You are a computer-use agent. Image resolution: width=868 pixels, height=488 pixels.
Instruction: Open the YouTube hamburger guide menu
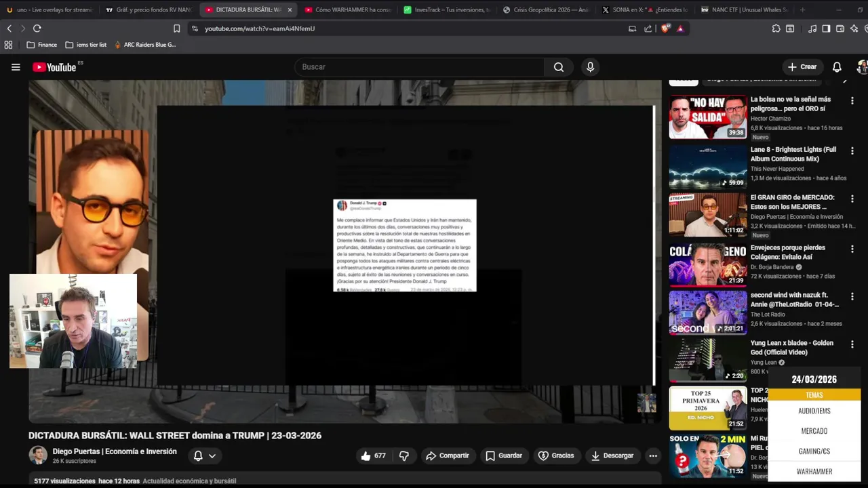click(16, 67)
